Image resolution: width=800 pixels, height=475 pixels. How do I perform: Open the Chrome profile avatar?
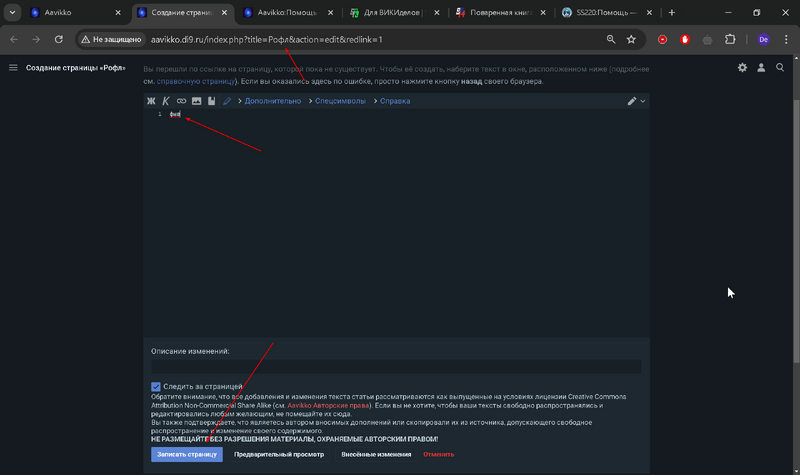[x=764, y=39]
